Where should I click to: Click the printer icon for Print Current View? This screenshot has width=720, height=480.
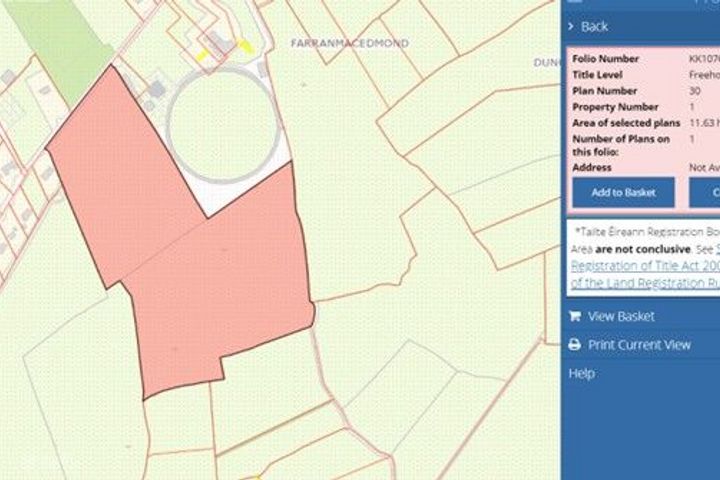(575, 344)
